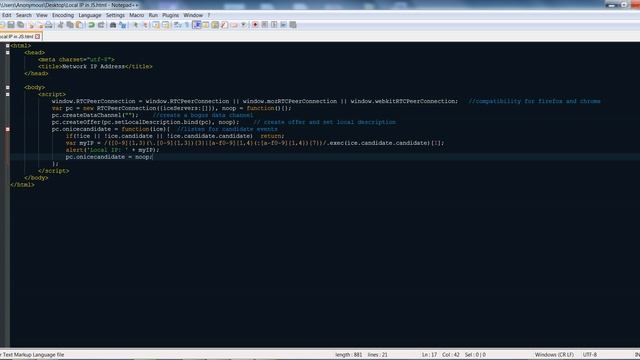Image resolution: width=640 pixels, height=360 pixels.
Task: Toggle synchronized vertical scrolling
Action: [156, 25]
